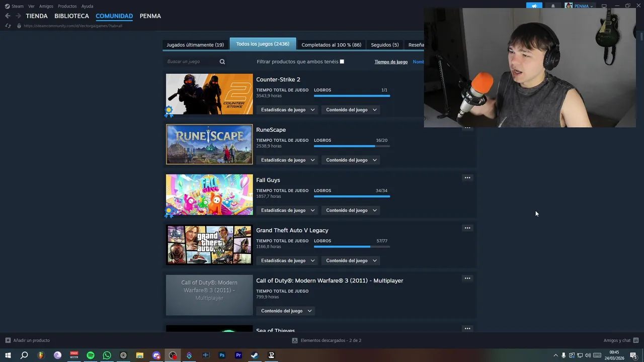644x362 pixels.
Task: Click the magnifier icon in game search
Action: (222, 62)
